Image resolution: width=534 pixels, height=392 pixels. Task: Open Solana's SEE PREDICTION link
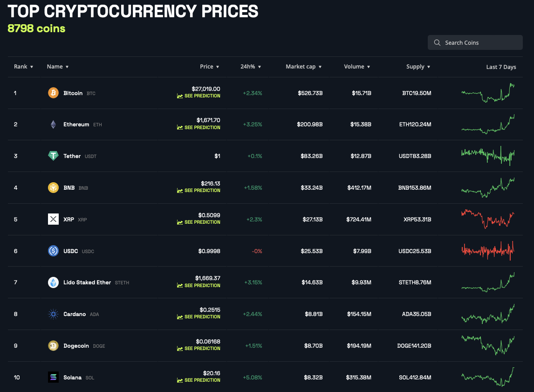[199, 380]
